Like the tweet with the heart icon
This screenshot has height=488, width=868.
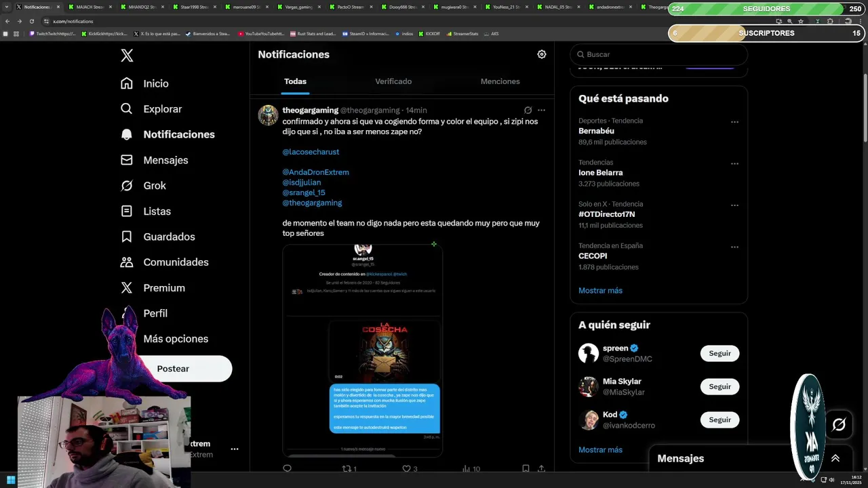point(406,468)
